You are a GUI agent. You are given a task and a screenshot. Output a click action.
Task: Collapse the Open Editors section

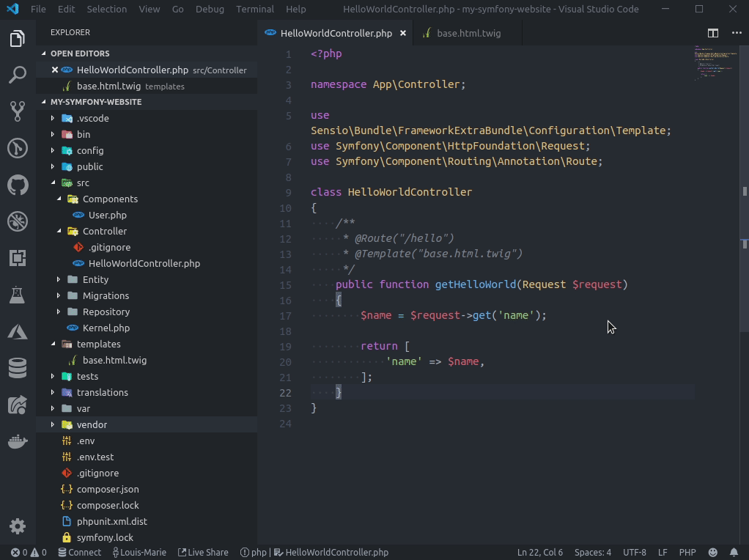(44, 54)
